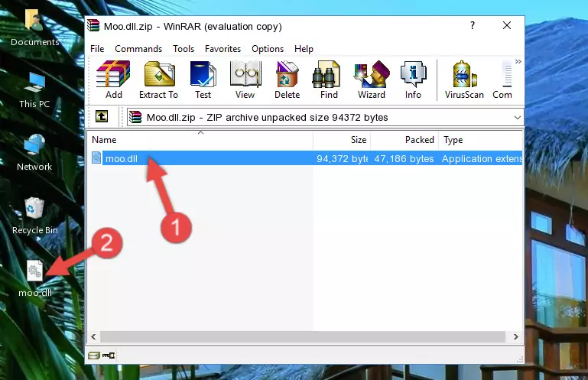Sort by the Packed column header
The width and height of the screenshot is (588, 380).
click(404, 140)
